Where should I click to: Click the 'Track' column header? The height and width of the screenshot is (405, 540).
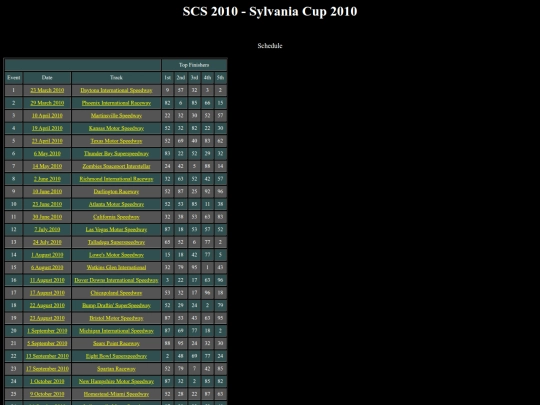pos(116,77)
